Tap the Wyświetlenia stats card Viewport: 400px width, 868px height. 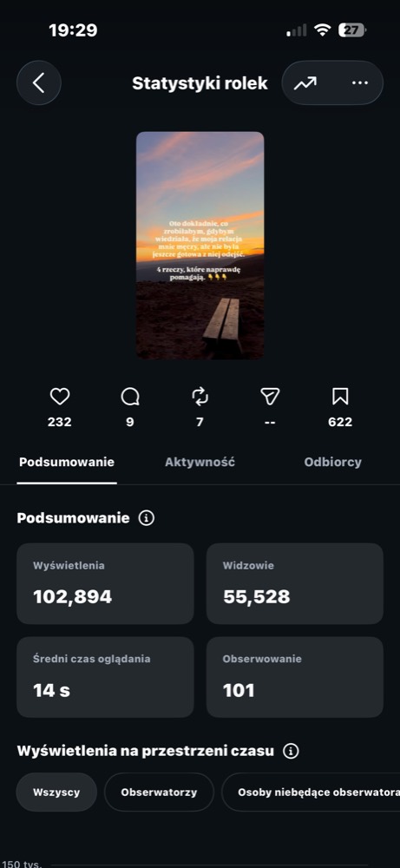[105, 583]
